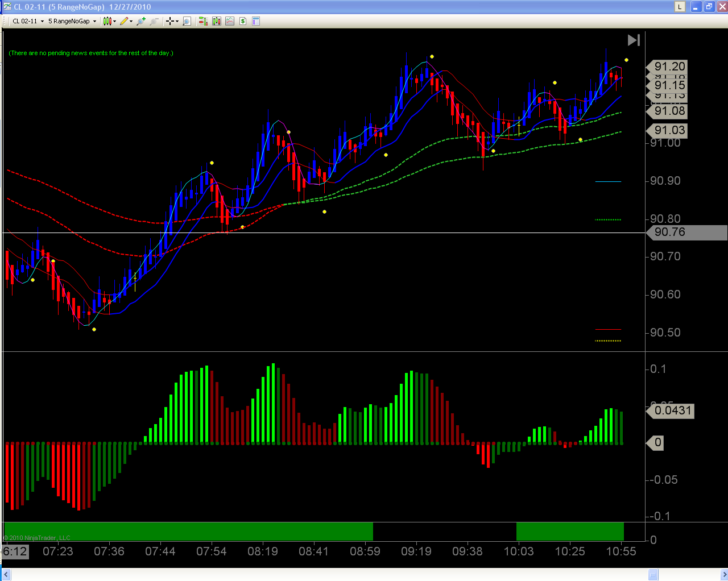Expand the chart style dropdown arrow
728x581 pixels.
tap(114, 22)
